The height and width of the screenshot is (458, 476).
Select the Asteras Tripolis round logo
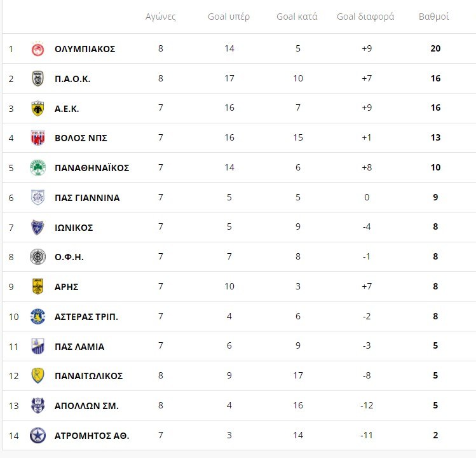(38, 317)
